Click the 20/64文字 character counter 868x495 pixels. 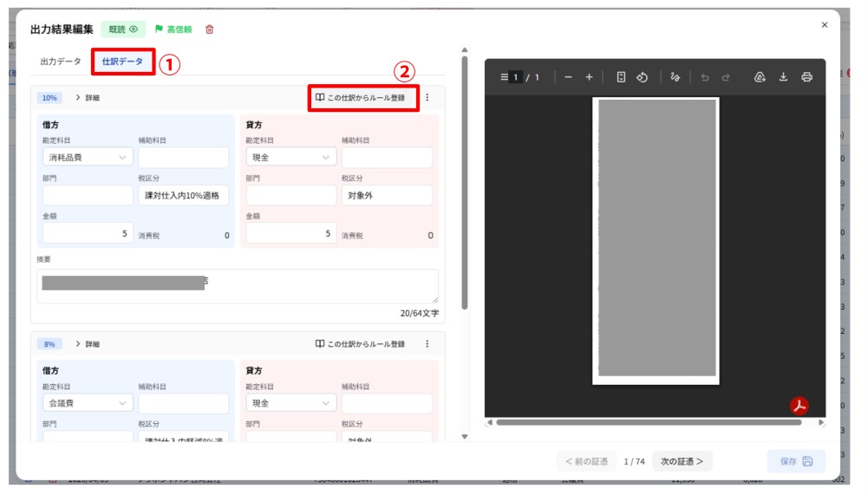tap(420, 314)
